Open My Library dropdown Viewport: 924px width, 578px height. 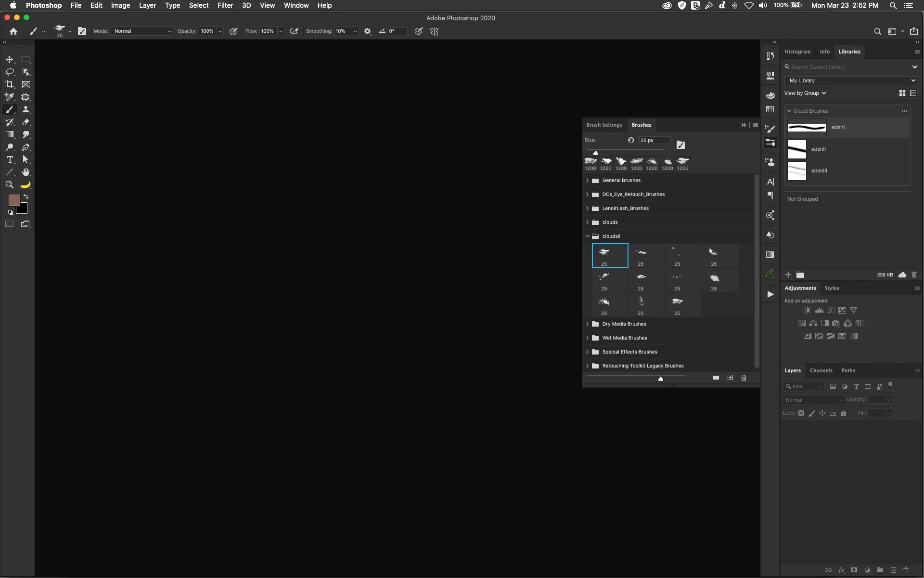[x=851, y=80]
